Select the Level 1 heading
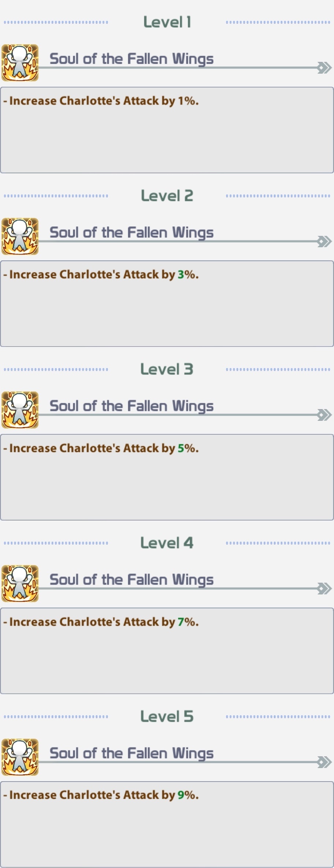The height and width of the screenshot is (868, 334). click(x=167, y=22)
